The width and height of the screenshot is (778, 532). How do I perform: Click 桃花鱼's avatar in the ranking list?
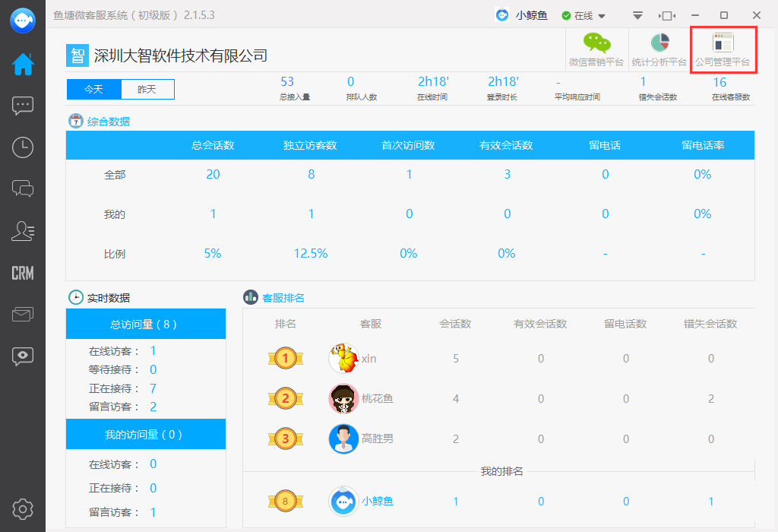click(x=343, y=398)
